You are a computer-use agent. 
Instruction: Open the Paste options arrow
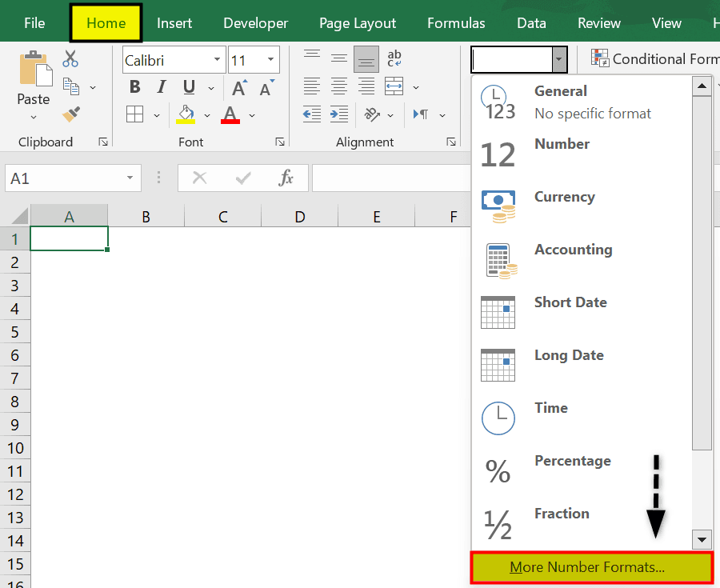pyautogui.click(x=34, y=118)
